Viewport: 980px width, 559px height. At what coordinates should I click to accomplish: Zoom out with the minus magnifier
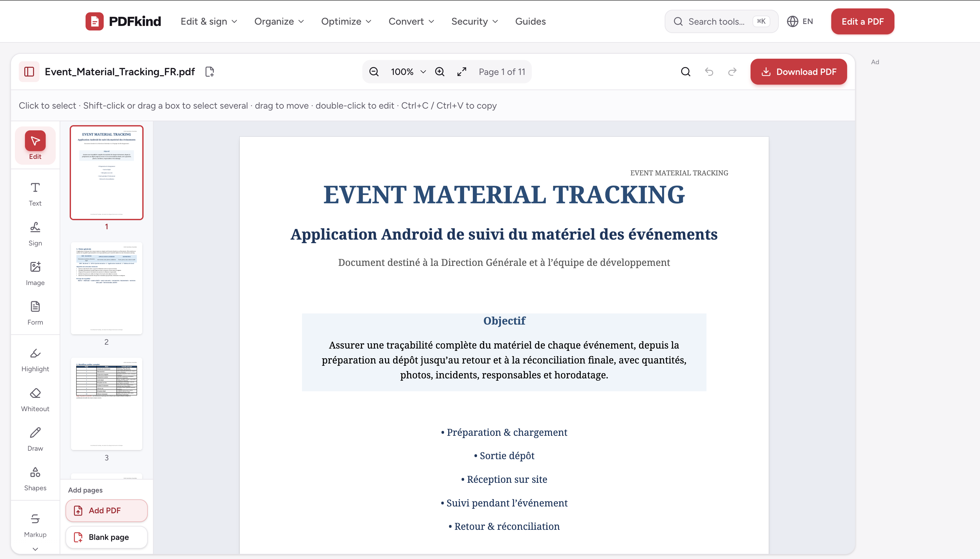(374, 72)
